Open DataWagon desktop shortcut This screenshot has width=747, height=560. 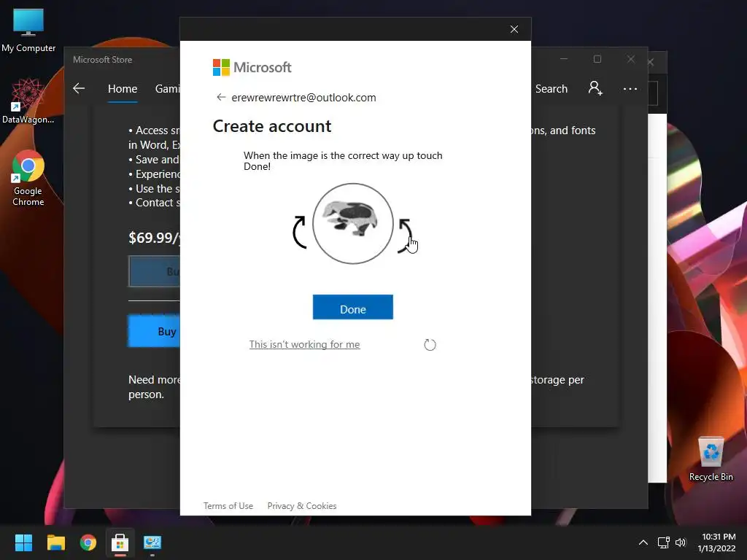(28, 101)
